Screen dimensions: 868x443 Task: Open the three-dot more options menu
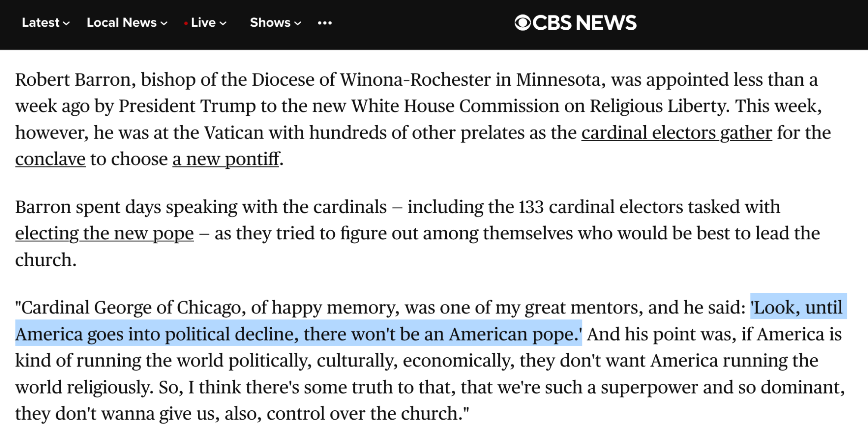[x=325, y=23]
